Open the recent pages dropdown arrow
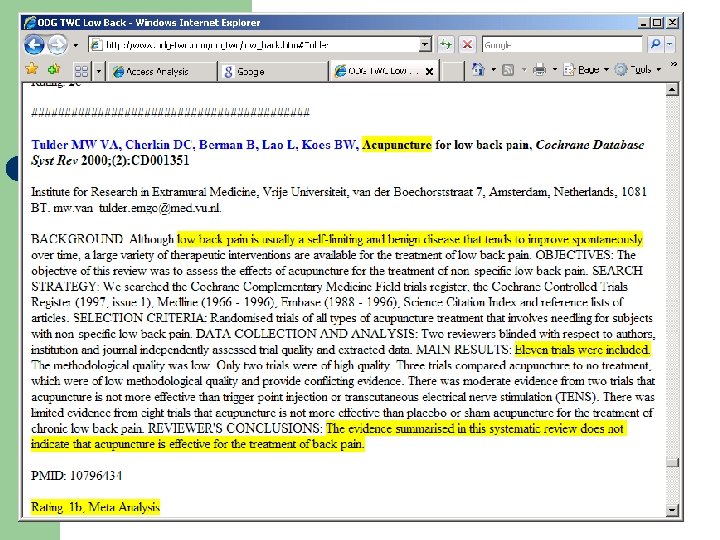720x540 pixels. tap(76, 45)
